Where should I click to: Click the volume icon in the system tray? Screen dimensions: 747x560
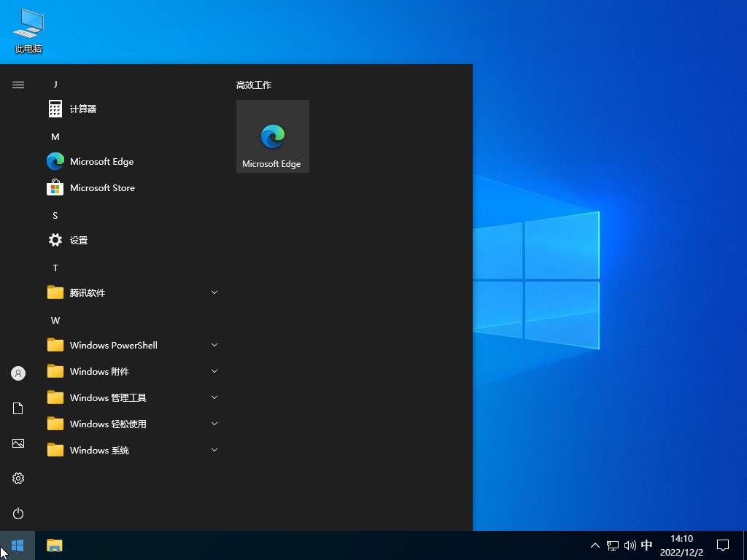point(630,545)
